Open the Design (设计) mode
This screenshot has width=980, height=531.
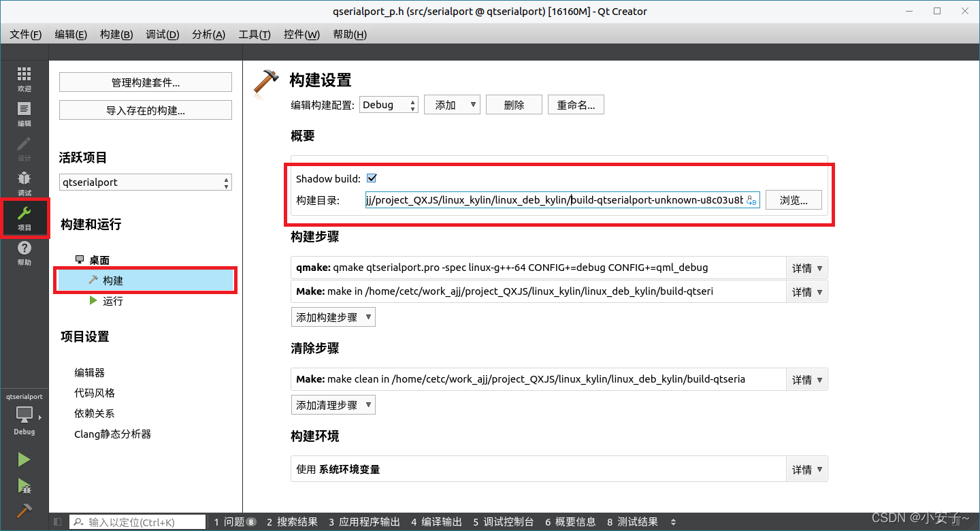[24, 149]
